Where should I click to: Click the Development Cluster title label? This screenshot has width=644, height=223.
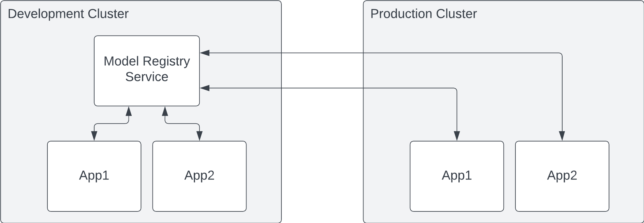point(68,14)
